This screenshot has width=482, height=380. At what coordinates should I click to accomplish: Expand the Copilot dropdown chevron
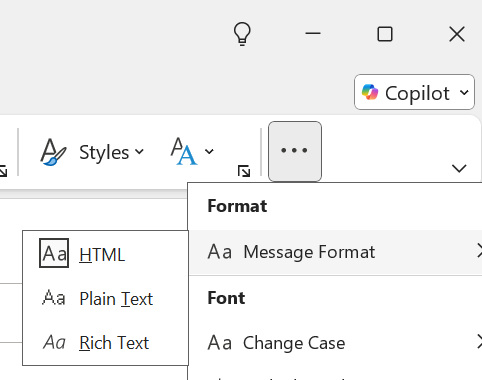[464, 92]
